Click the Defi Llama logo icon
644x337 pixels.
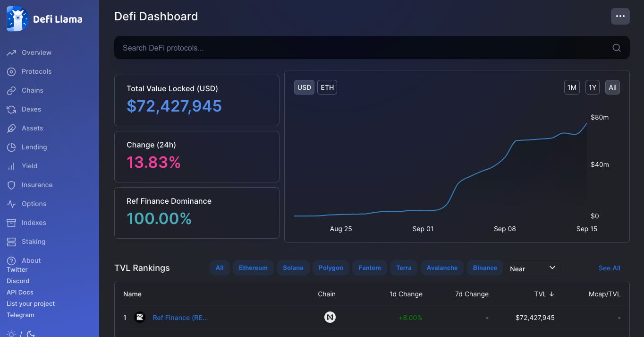point(17,19)
